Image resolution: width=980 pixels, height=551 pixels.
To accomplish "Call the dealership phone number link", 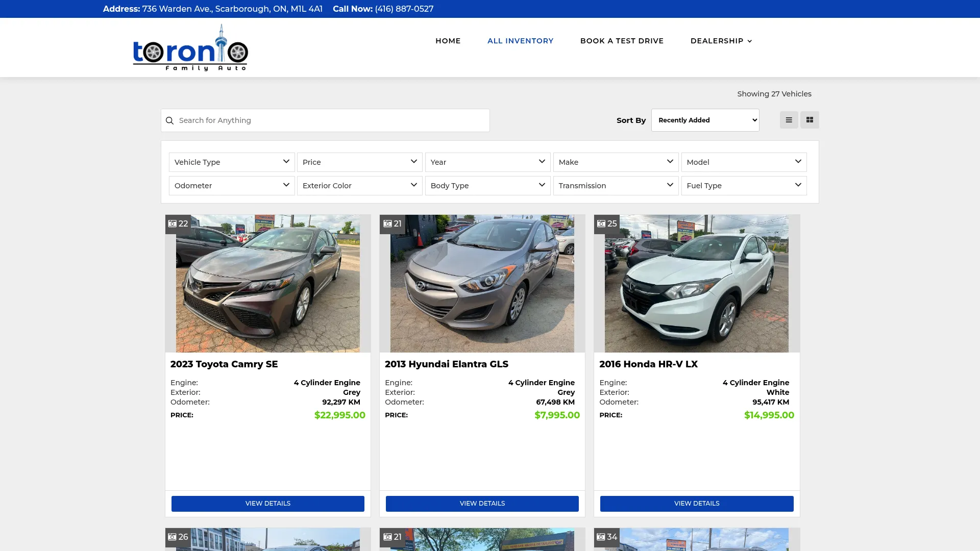I will pyautogui.click(x=404, y=9).
